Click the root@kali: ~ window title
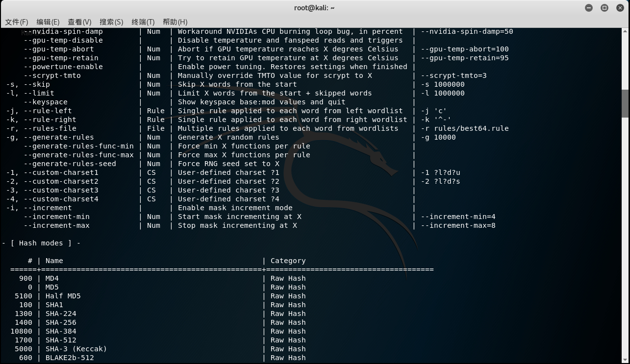 click(x=315, y=8)
